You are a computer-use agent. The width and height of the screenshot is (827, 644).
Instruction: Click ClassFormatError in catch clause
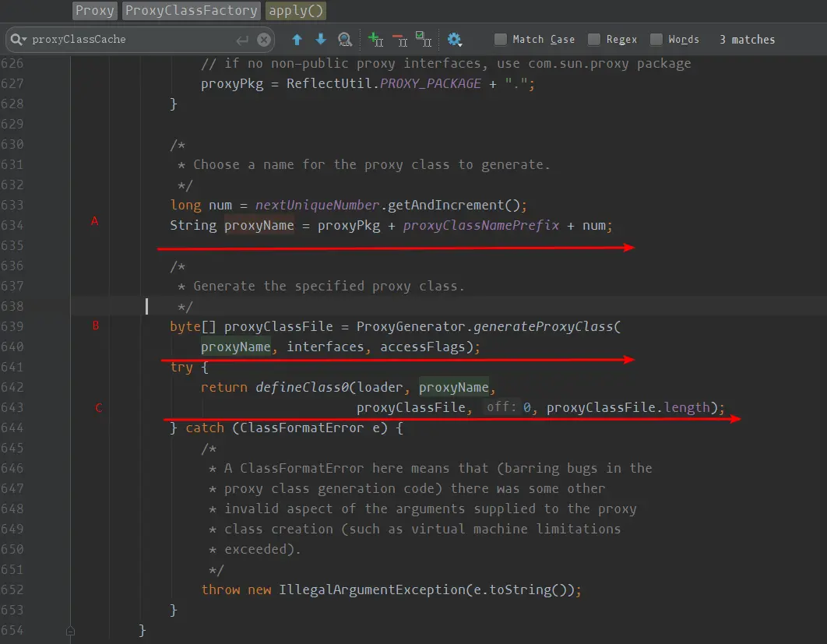(x=301, y=428)
